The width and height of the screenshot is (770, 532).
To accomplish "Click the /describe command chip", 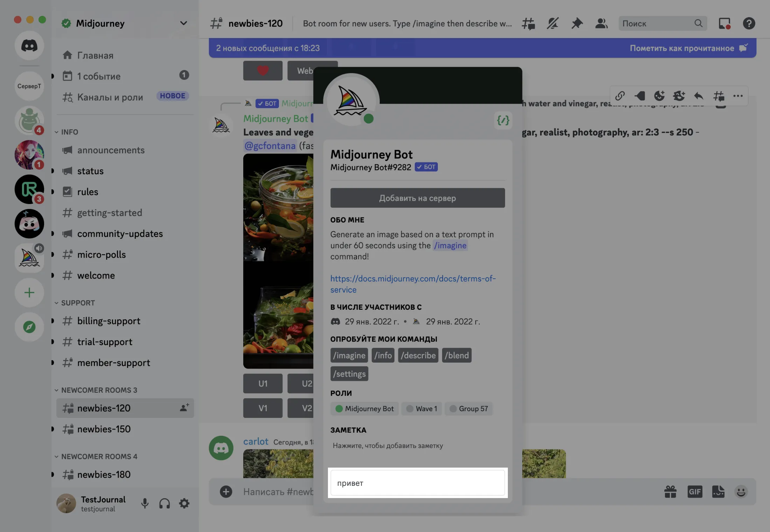I will pyautogui.click(x=418, y=355).
